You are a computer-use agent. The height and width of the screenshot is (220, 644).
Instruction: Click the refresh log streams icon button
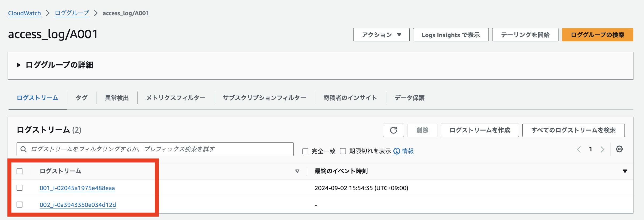393,130
